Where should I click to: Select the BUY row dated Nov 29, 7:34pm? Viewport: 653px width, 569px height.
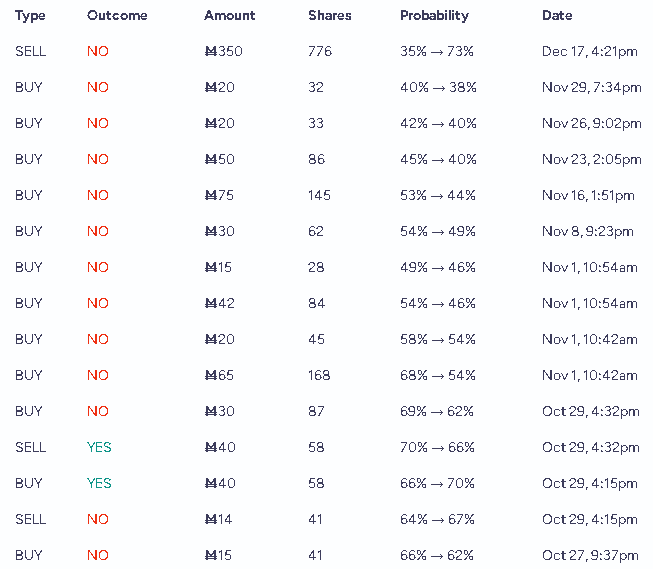326,87
